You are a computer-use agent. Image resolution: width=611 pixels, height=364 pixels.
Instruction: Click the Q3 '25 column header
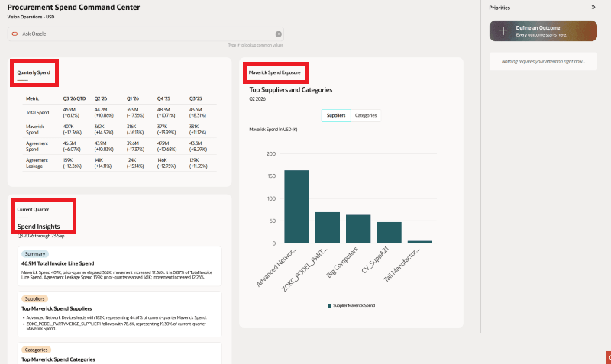coord(196,99)
